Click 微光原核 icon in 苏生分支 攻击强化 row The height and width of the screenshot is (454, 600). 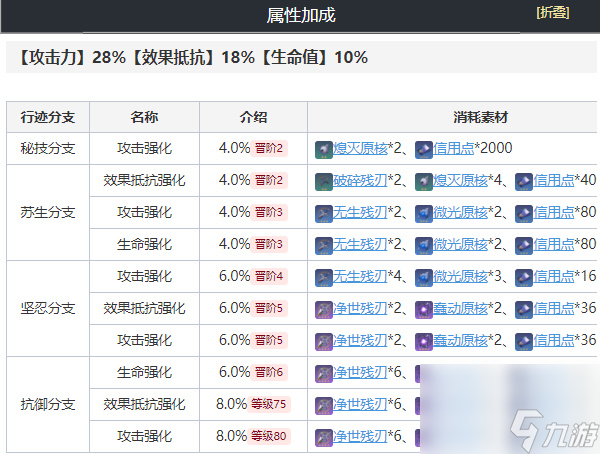[424, 214]
